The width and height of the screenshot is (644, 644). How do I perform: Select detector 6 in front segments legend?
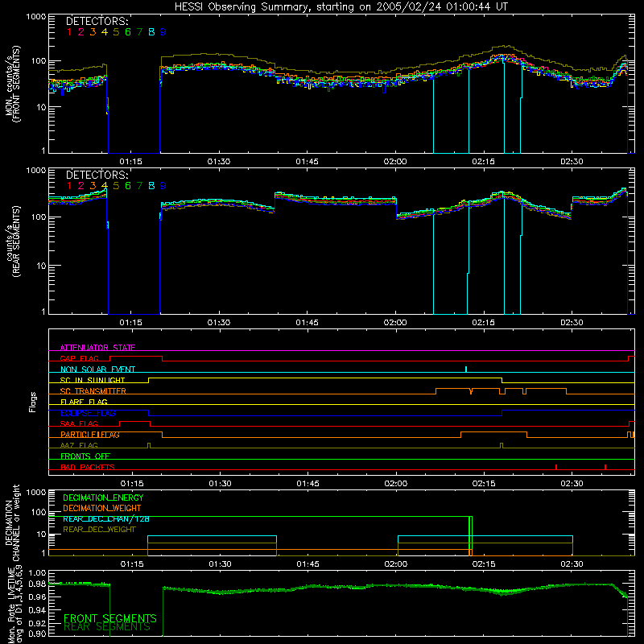[x=128, y=32]
